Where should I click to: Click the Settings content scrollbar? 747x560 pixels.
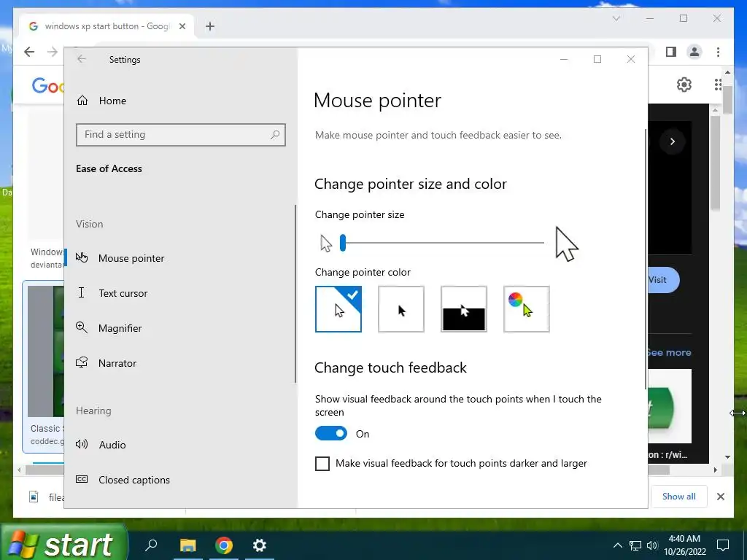tap(646, 258)
